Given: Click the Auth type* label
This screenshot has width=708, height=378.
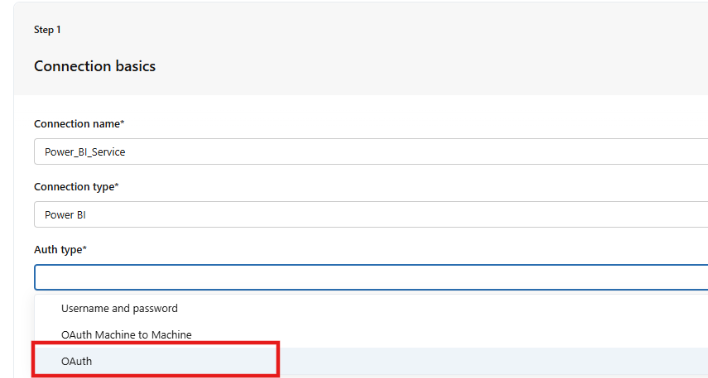Looking at the screenshot, I should tap(60, 249).
